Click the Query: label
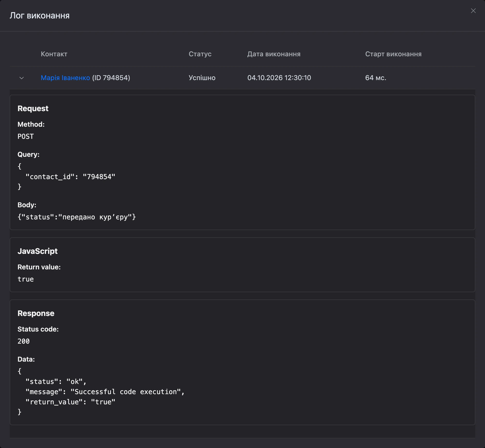Image resolution: width=485 pixels, height=448 pixels. coord(28,154)
